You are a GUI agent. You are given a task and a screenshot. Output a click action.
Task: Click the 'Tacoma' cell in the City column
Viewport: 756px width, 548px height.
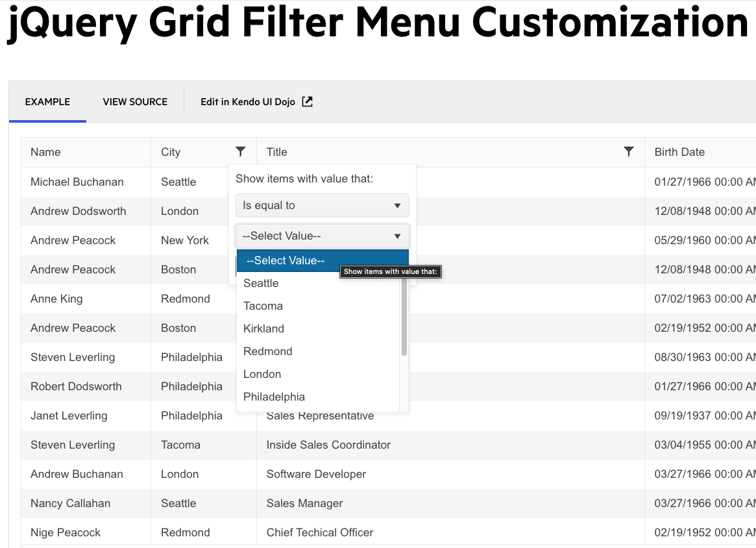tap(204, 445)
